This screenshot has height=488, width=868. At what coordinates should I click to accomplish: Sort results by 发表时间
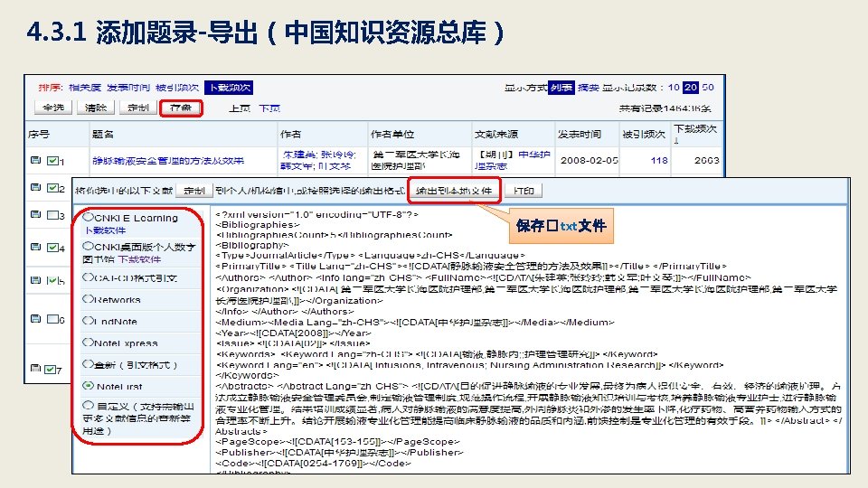127,88
